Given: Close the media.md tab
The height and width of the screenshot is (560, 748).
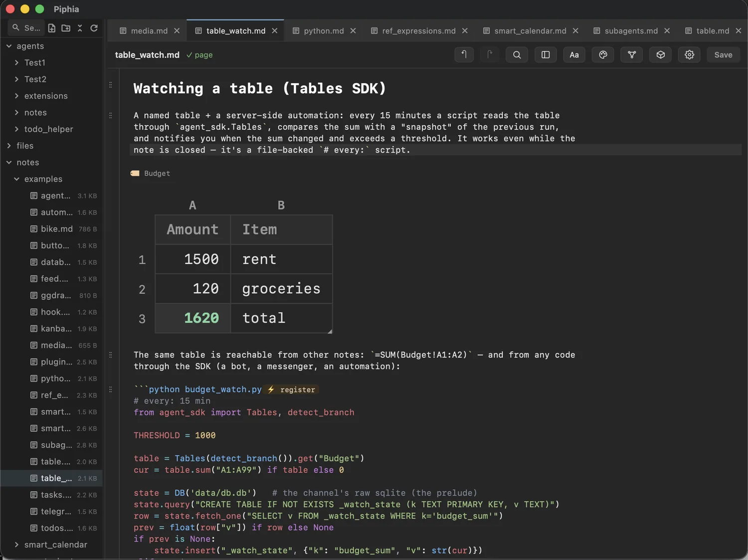Looking at the screenshot, I should coord(177,31).
